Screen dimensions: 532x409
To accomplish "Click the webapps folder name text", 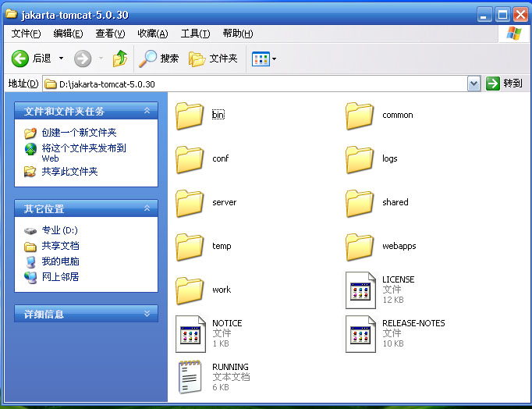I will point(399,246).
